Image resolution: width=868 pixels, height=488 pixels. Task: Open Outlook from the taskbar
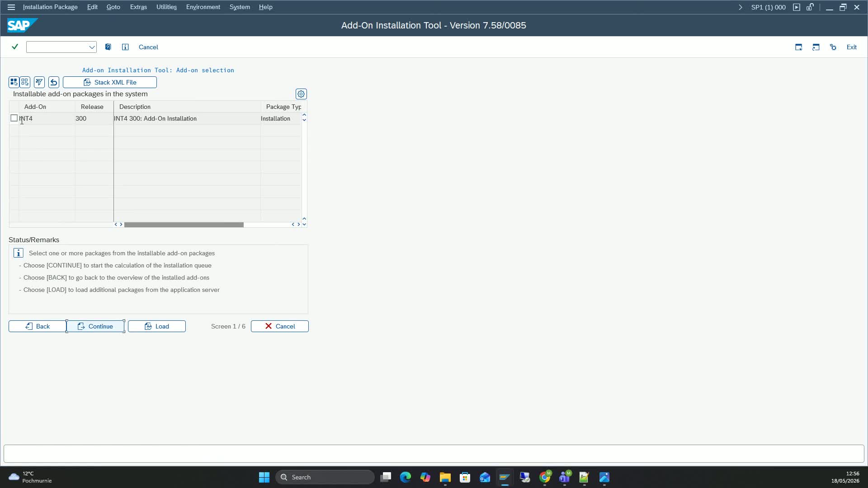pyautogui.click(x=485, y=477)
